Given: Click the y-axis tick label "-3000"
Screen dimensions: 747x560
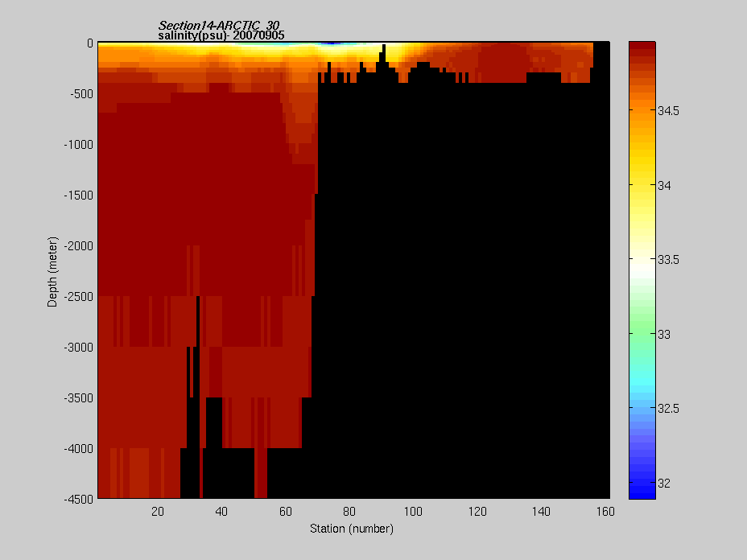Looking at the screenshot, I should pos(79,348).
